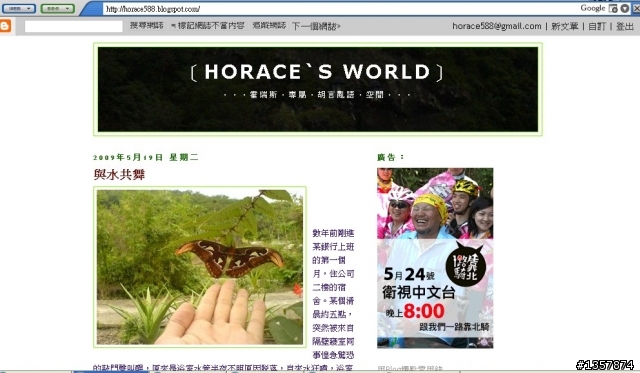Open the green dropdown button beside it
This screenshot has height=373, width=640.
tap(58, 8)
